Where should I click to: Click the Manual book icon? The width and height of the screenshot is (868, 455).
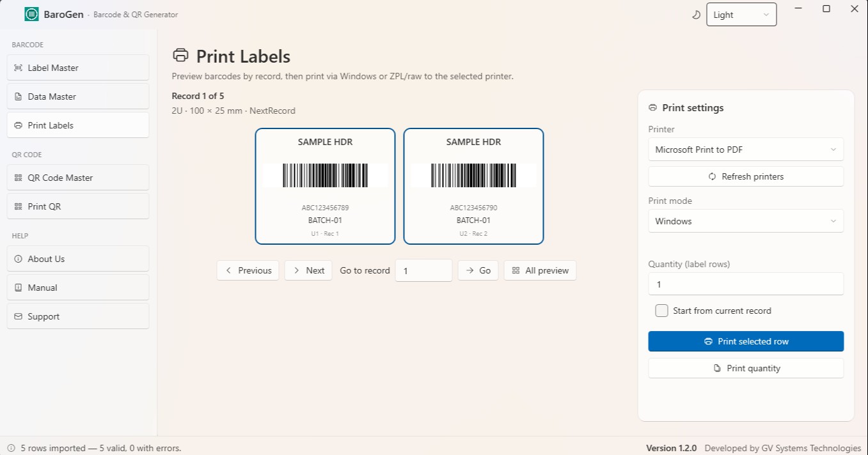pyautogui.click(x=18, y=288)
